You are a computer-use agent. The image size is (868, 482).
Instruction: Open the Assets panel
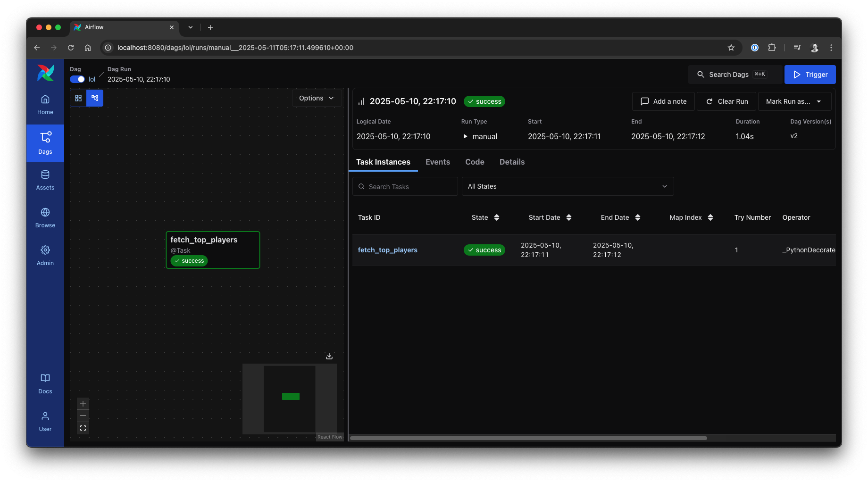[x=45, y=180]
